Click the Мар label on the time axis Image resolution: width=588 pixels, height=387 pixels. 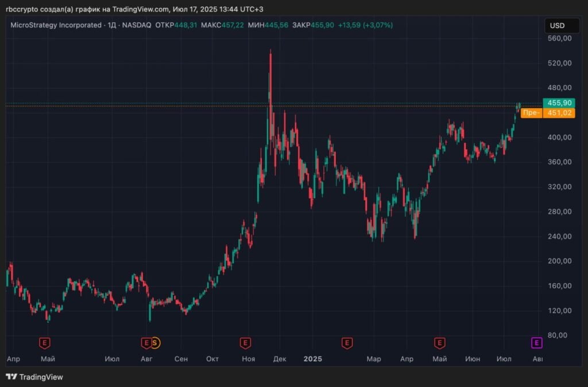[373, 359]
